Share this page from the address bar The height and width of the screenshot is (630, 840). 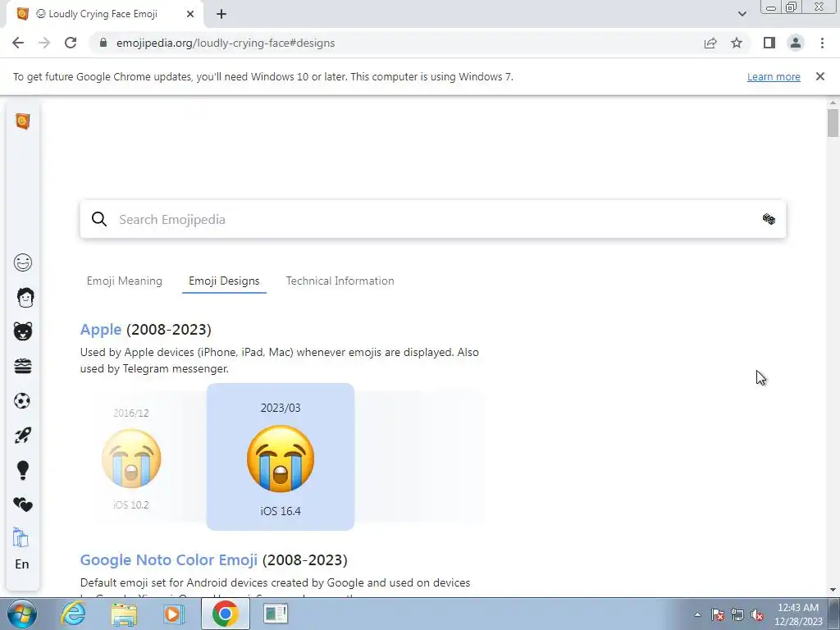(710, 43)
